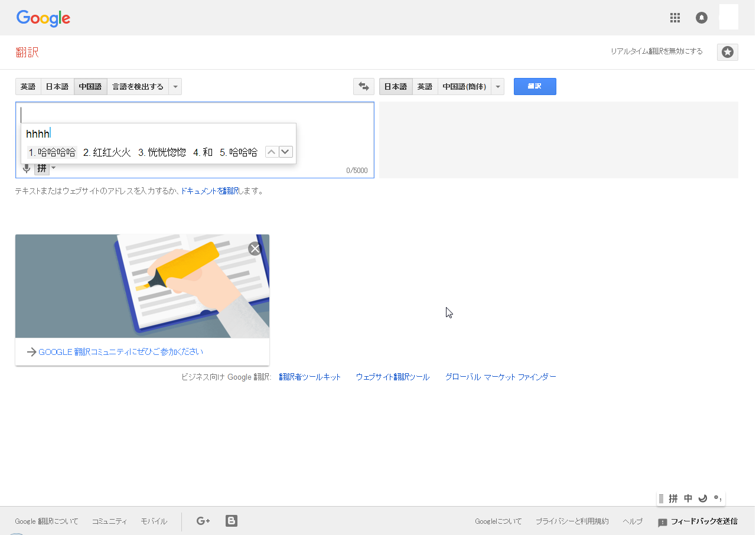Disable real-time translation
The height and width of the screenshot is (535, 756).
(657, 51)
